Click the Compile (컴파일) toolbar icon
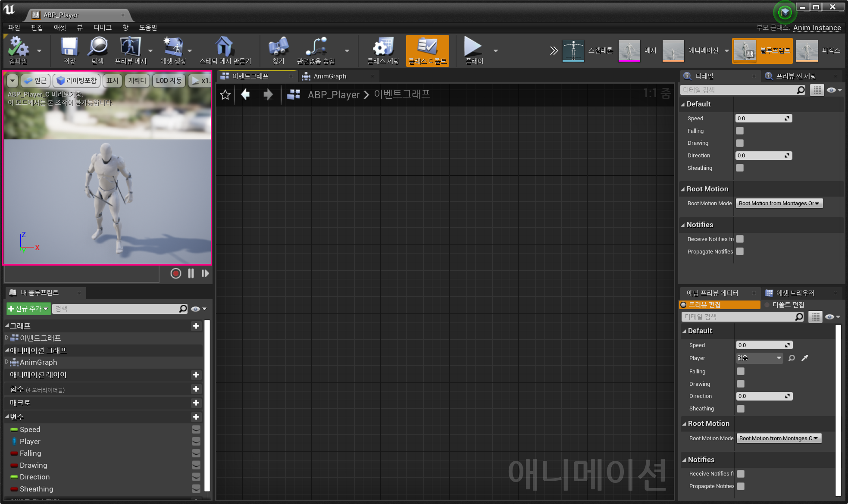848x504 pixels. (18, 47)
